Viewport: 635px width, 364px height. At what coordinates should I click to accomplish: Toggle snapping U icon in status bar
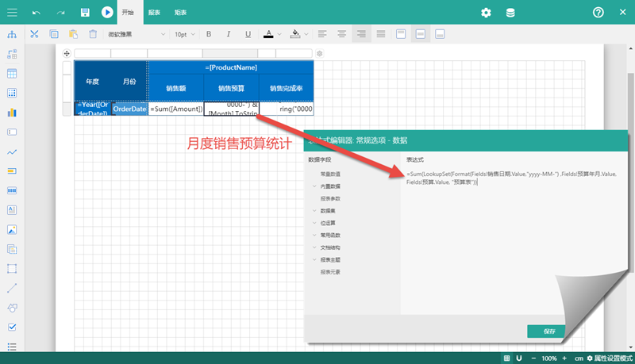519,358
